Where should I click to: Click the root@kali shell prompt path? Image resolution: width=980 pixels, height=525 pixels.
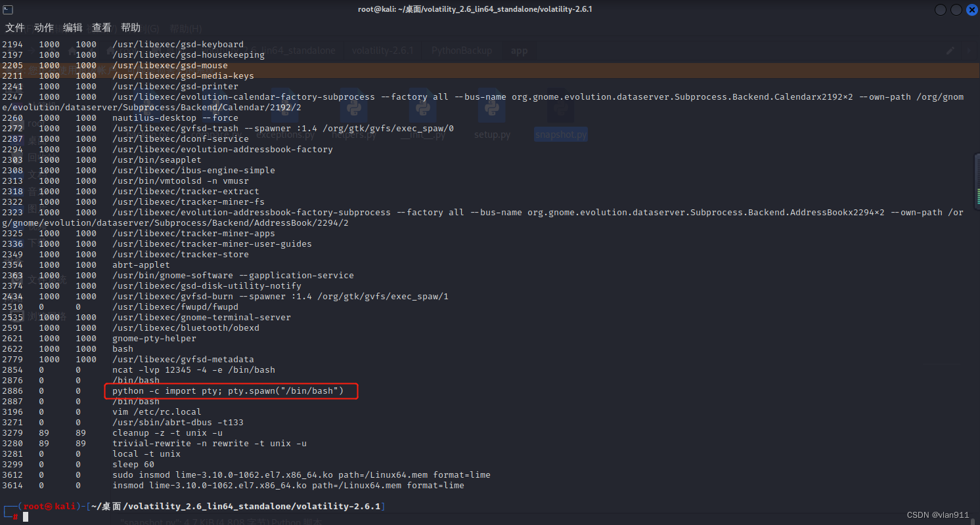(235, 506)
